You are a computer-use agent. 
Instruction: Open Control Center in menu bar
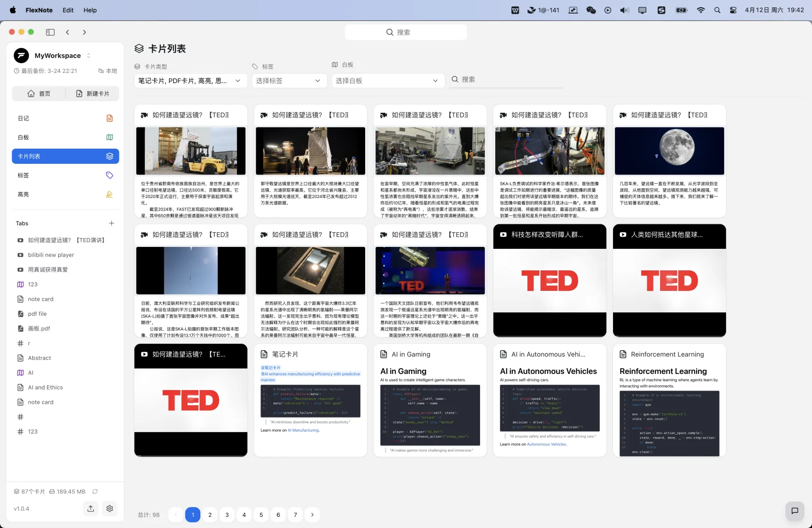tap(733, 10)
